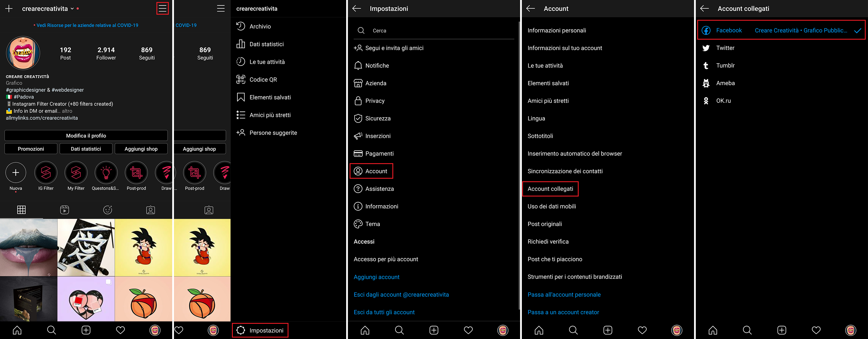Open Amici più stretti in side menu
Screen dimensions: 868x339
click(263, 115)
